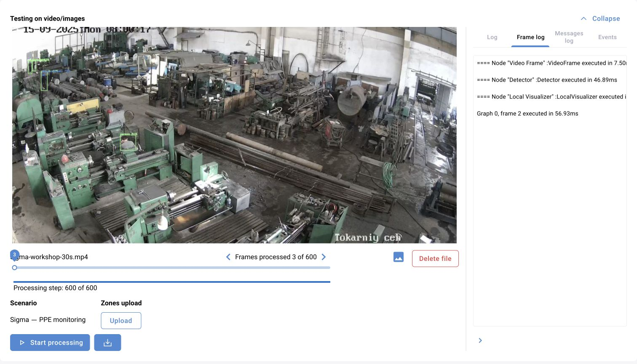
Task: Advance to the next processed frame
Action: pyautogui.click(x=324, y=257)
